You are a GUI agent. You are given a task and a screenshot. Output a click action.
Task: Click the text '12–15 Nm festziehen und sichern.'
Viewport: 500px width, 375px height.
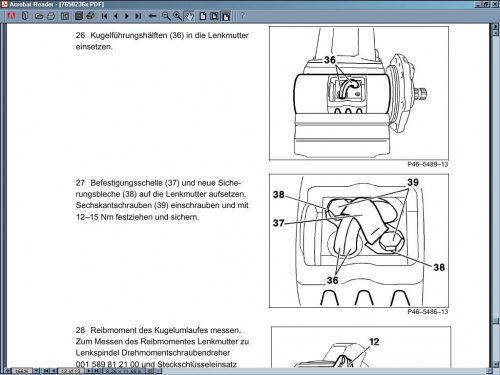(x=137, y=217)
